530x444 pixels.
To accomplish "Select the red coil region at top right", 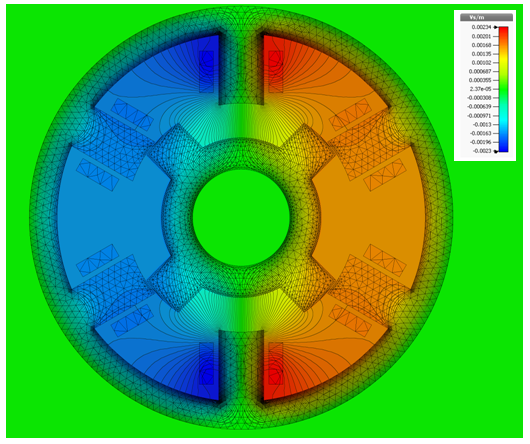I will [275, 72].
